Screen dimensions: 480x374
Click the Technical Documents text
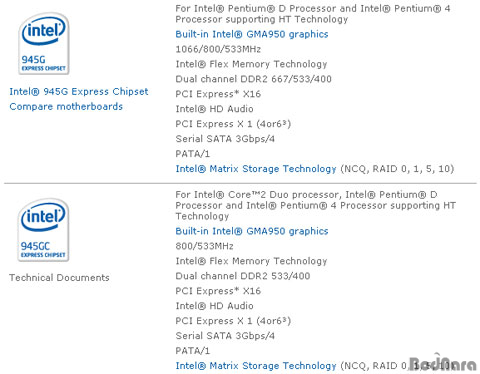[59, 278]
